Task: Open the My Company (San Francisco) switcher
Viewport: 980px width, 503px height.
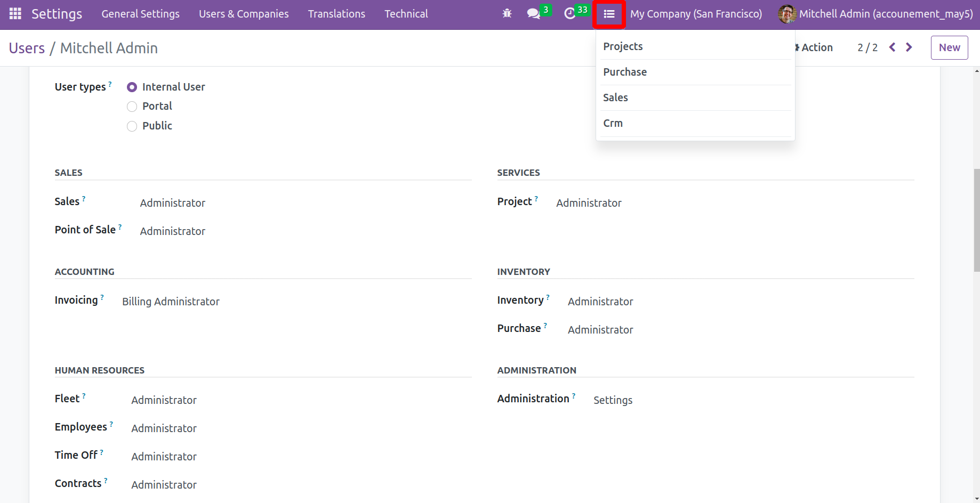Action: pos(696,14)
